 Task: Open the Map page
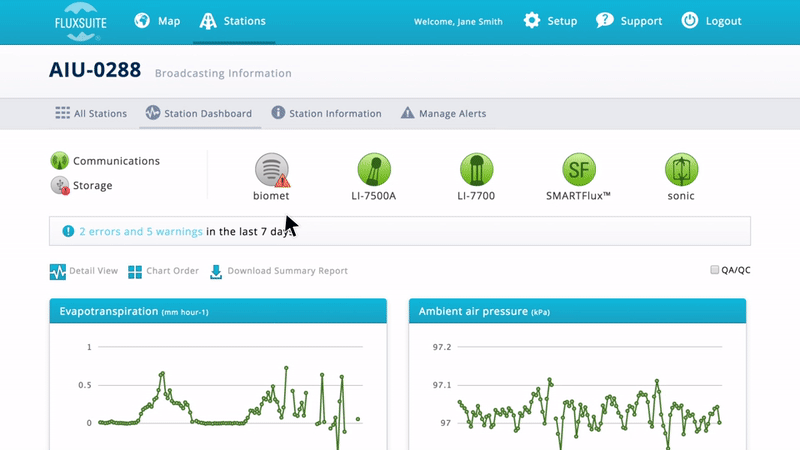[x=157, y=21]
